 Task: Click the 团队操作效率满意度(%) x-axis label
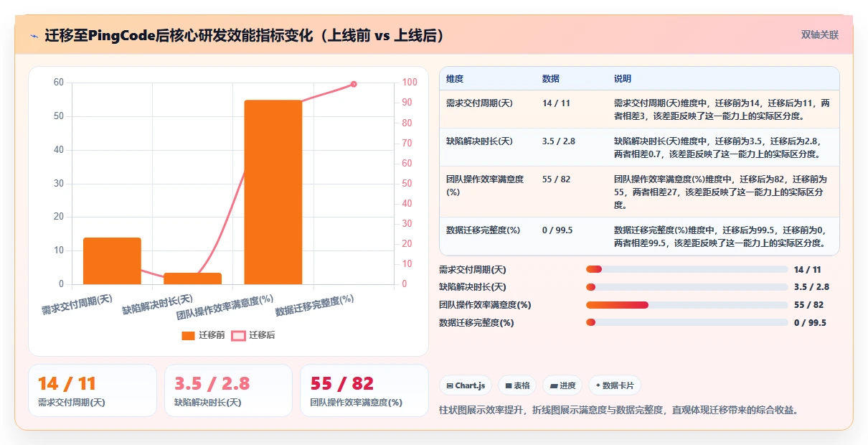pyautogui.click(x=225, y=307)
